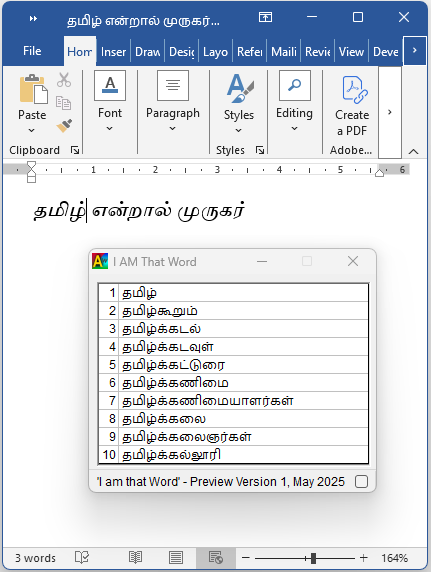Click the Zoom in plus button

click(363, 557)
